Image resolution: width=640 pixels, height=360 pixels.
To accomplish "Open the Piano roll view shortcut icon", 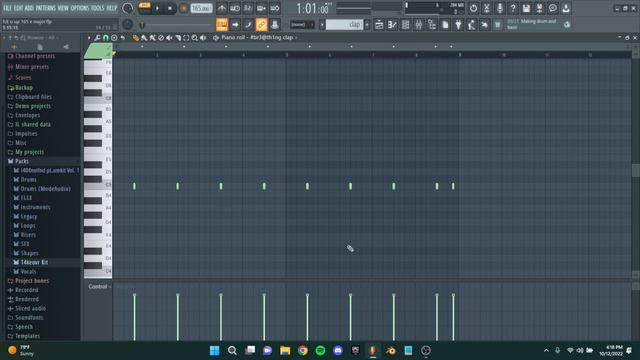I will [392, 25].
